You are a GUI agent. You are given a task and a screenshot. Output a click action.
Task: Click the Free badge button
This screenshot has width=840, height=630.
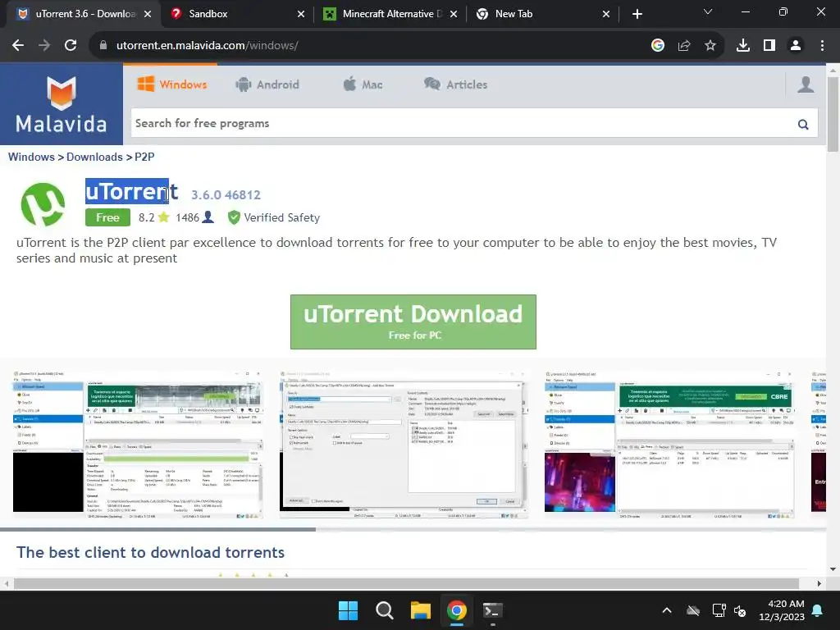coord(107,217)
